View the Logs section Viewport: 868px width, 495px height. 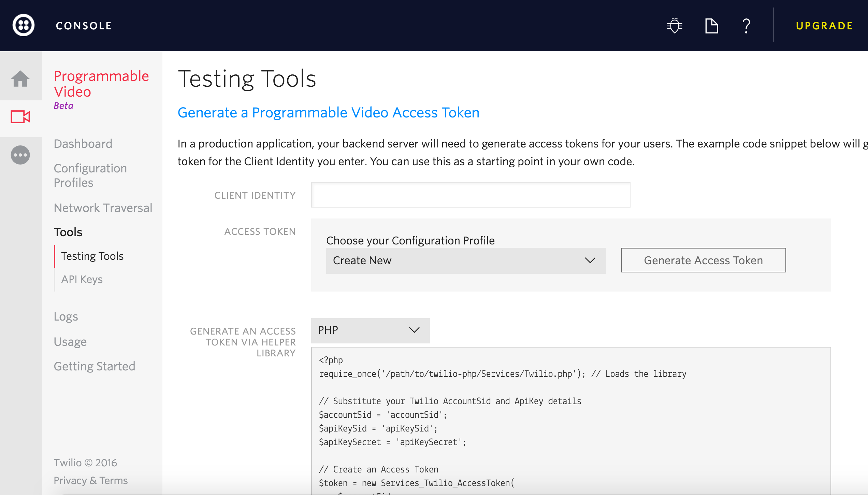coord(66,316)
